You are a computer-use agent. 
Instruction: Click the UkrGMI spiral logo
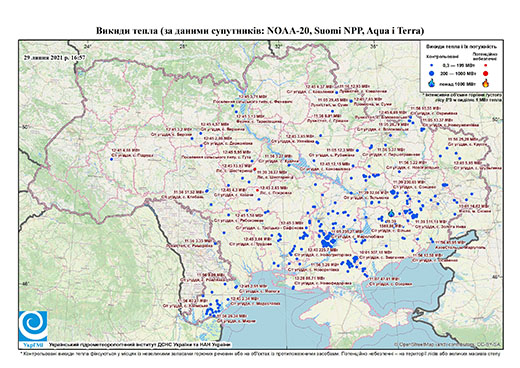(33, 327)
